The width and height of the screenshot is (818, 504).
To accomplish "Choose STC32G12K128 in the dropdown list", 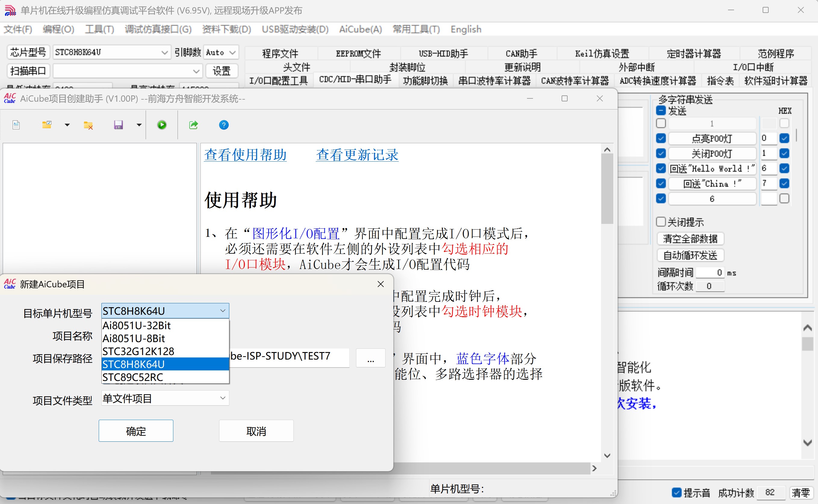I will pos(165,351).
